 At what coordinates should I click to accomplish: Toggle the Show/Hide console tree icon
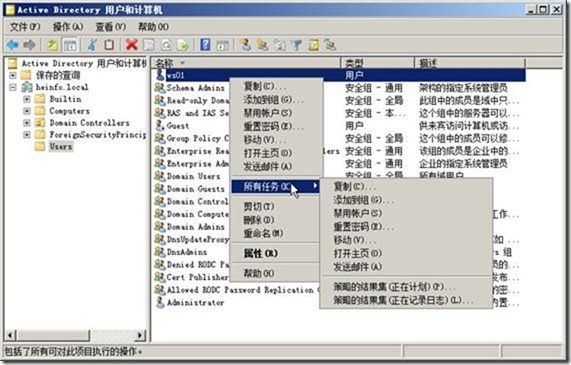tap(70, 45)
